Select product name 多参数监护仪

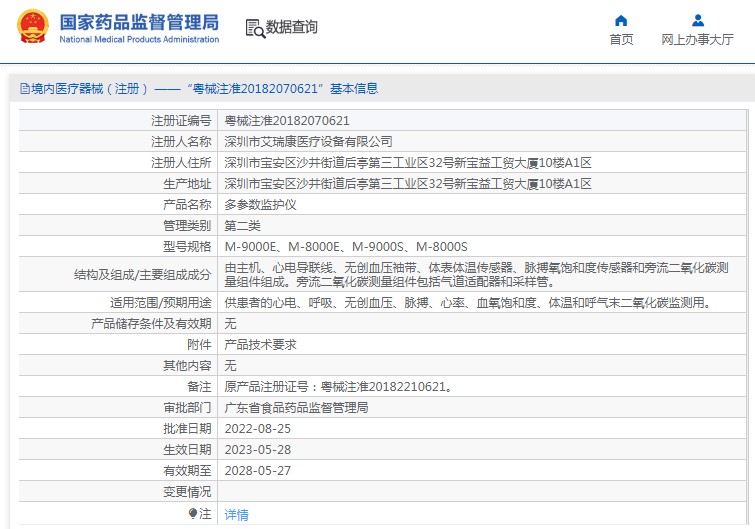[260, 205]
